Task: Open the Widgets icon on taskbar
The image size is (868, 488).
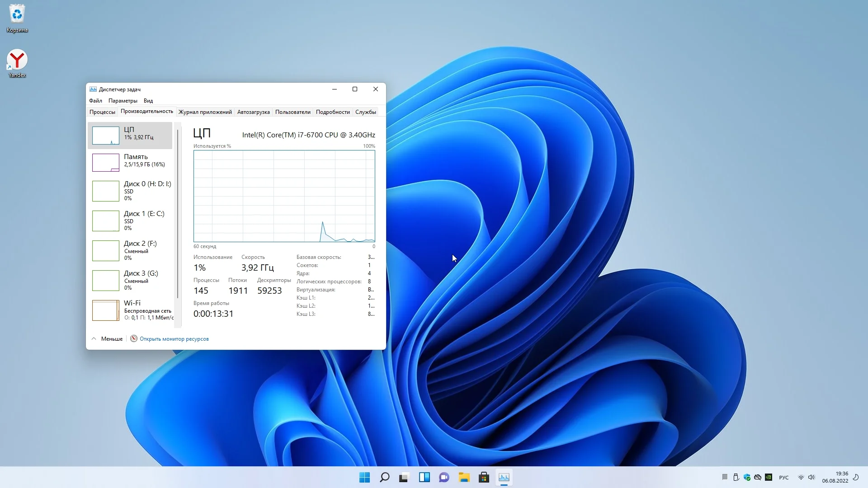Action: click(x=424, y=477)
